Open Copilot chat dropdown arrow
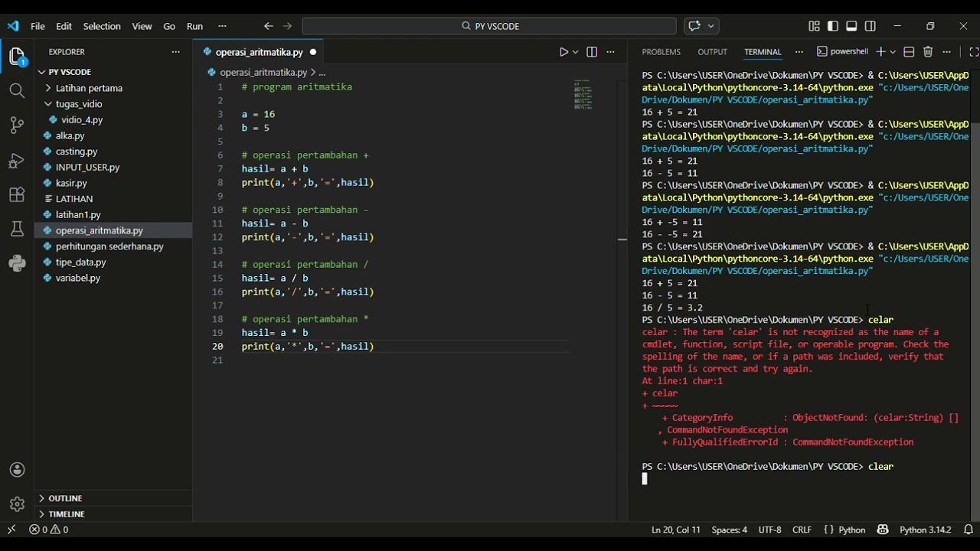980x551 pixels. pos(711,26)
